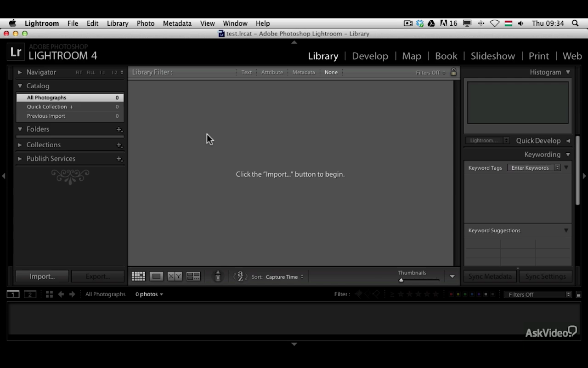
Task: Choose the Attribute library filter
Action: pyautogui.click(x=272, y=72)
